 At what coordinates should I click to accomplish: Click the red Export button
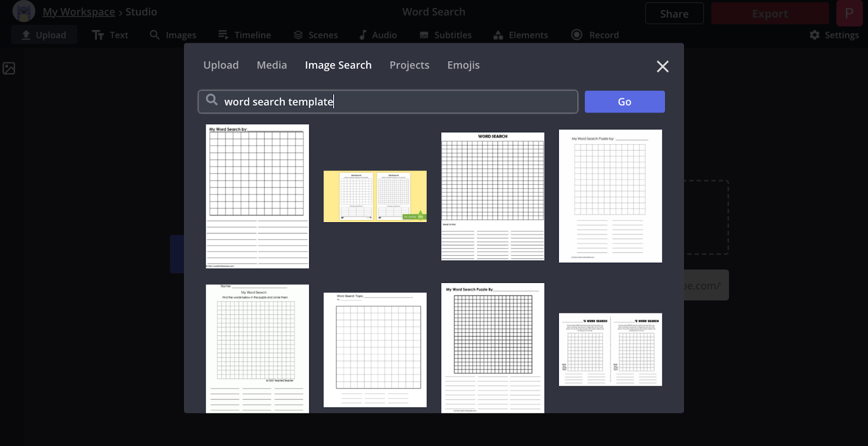pos(770,14)
